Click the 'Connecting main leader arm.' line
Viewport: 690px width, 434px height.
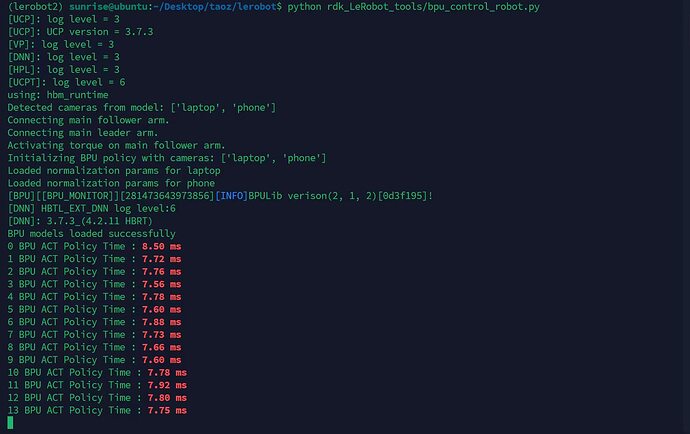pos(83,132)
